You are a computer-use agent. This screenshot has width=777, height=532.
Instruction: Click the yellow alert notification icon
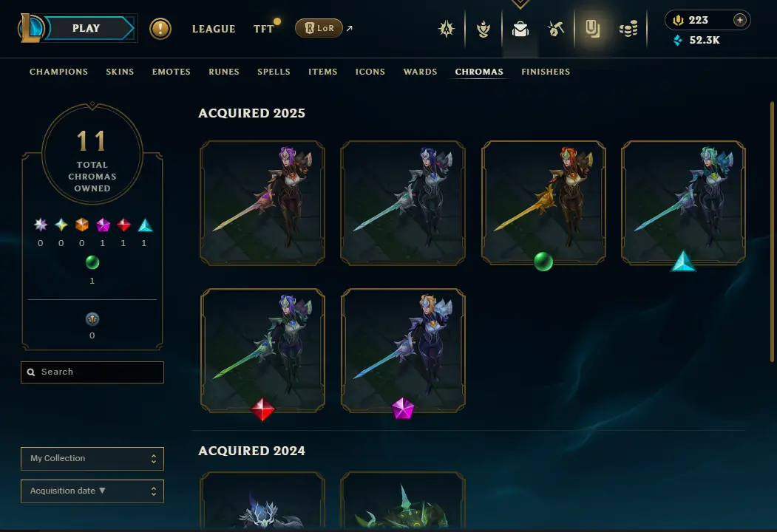pos(160,29)
